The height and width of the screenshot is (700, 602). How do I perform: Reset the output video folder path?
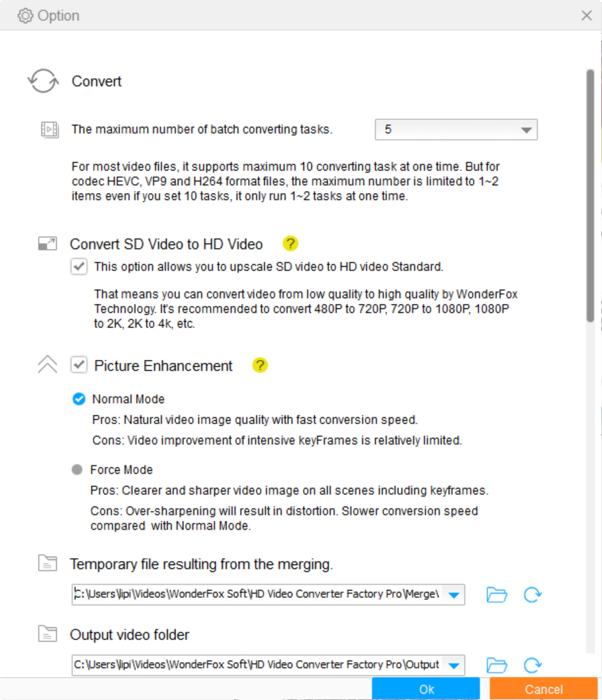point(533,665)
